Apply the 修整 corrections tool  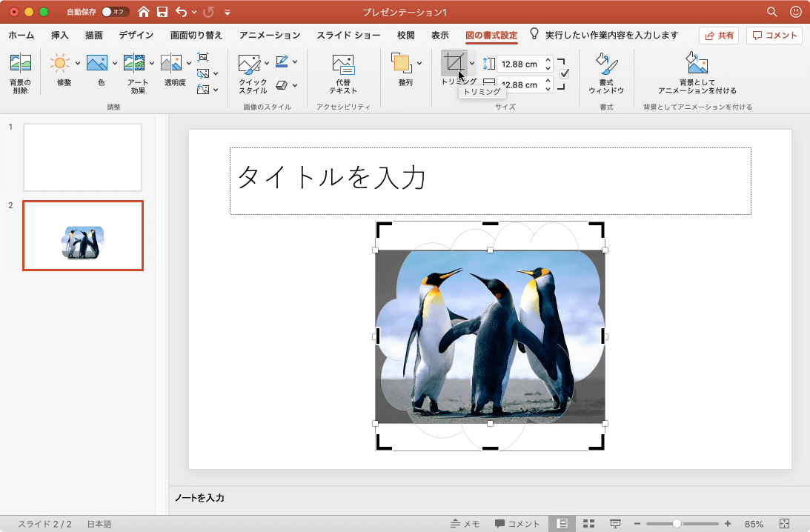point(60,64)
